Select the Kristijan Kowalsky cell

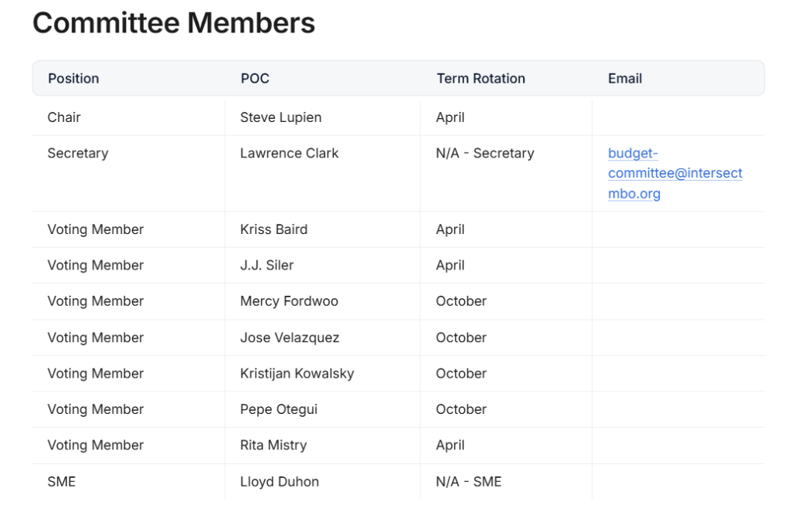click(297, 373)
